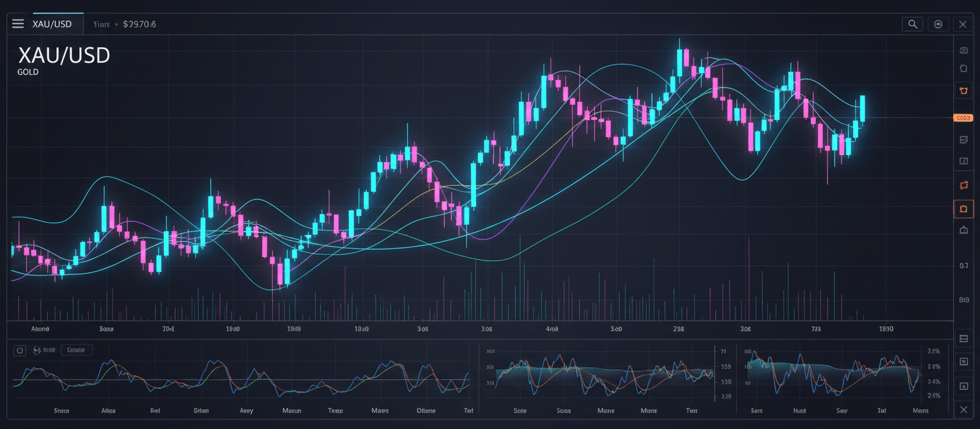Click the Ottene label under oscillator
The height and width of the screenshot is (429, 980).
426,410
